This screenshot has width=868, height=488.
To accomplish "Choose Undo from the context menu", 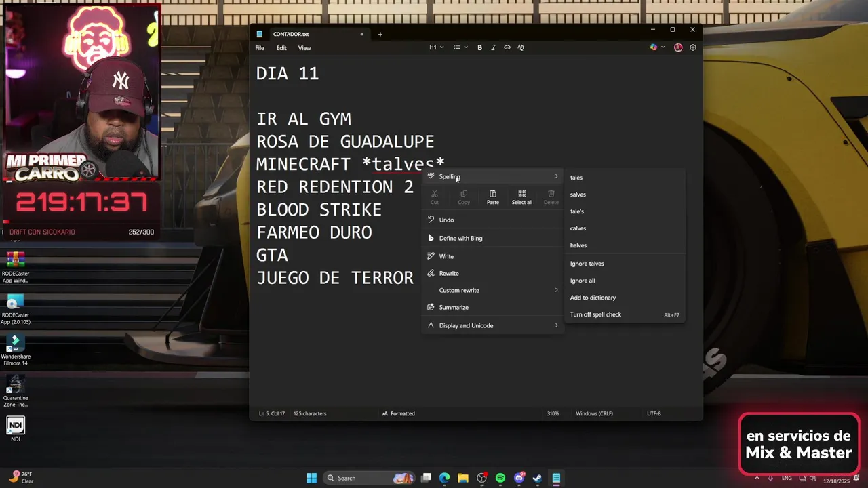I will pos(493,220).
